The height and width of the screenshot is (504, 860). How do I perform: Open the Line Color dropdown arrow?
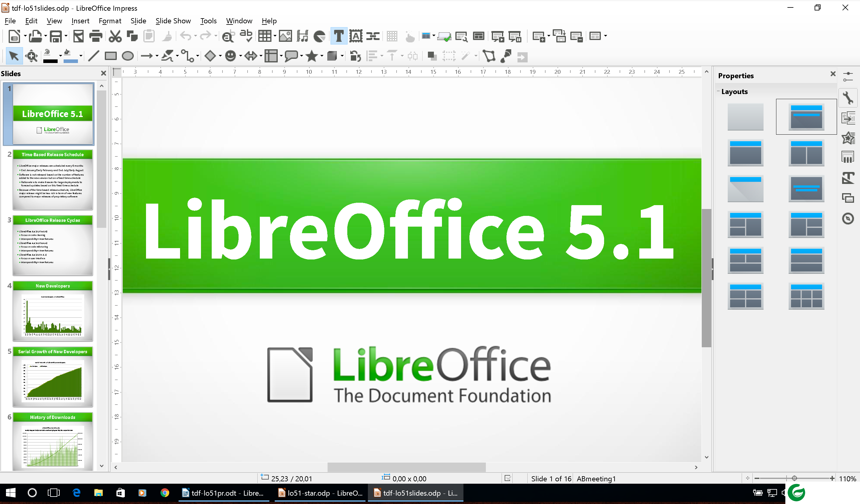[x=60, y=56]
